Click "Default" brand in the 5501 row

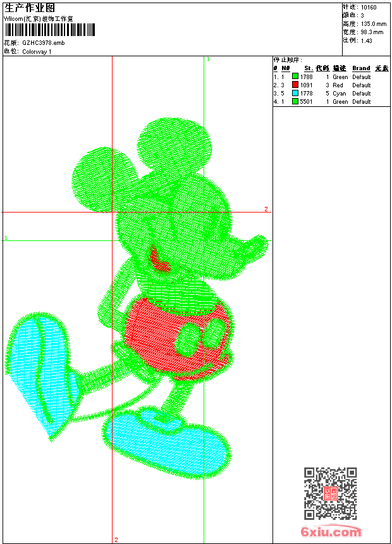[x=362, y=102]
